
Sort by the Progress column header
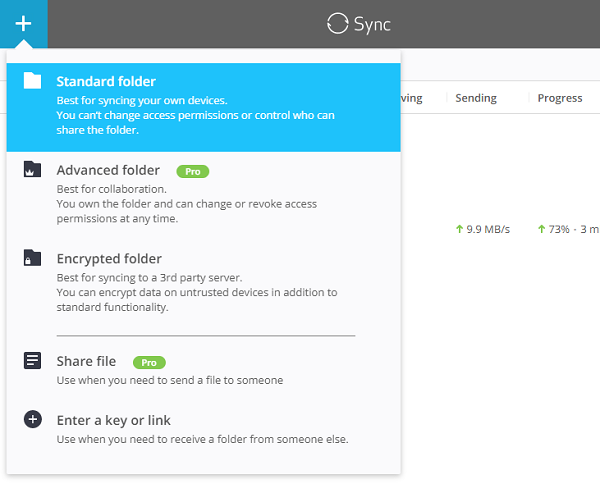coord(559,98)
